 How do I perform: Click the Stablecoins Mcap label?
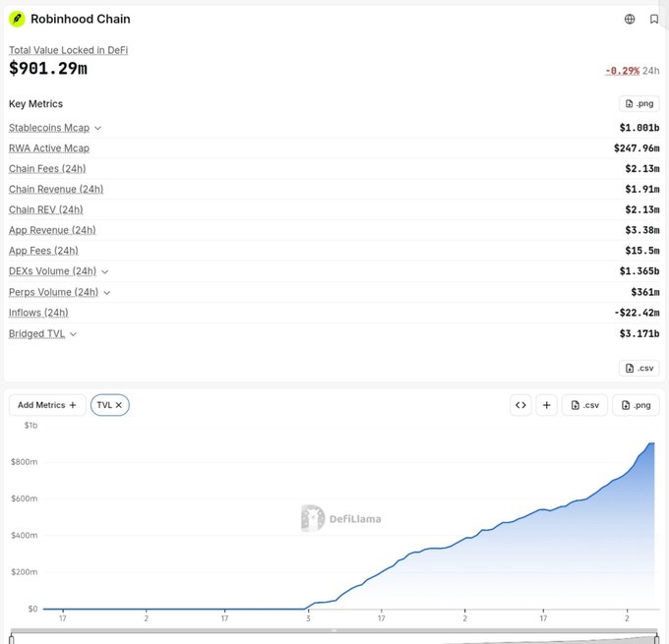[x=49, y=128]
